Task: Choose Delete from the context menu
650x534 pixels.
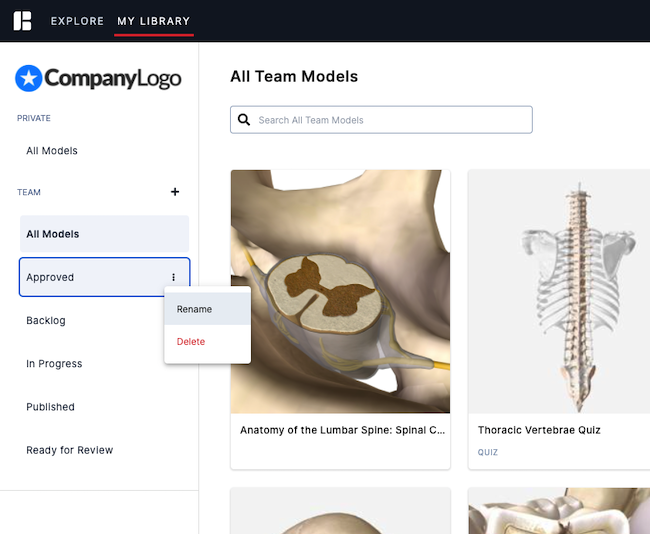Action: tap(207, 342)
